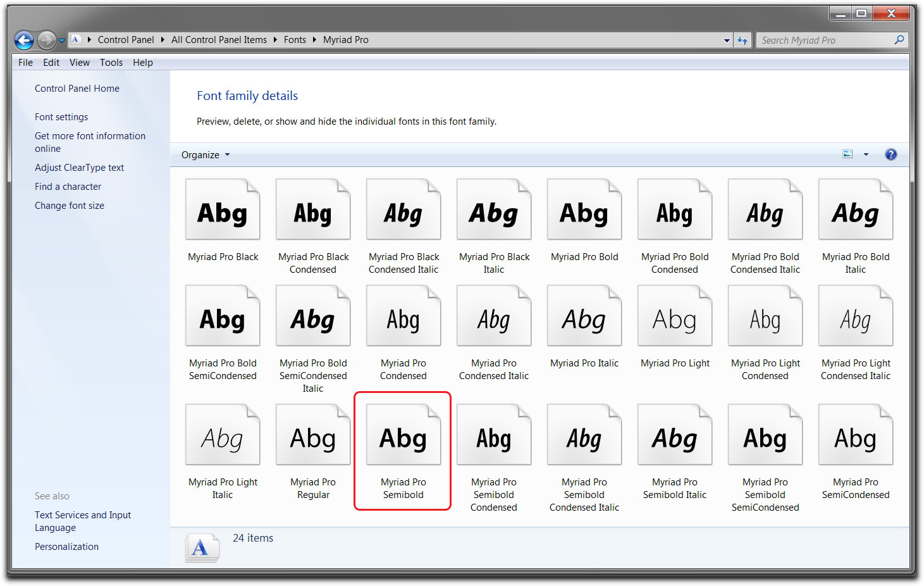Viewport: 924px width, 586px height.
Task: Select Myriad Pro Bold Condensed font icon
Action: click(x=675, y=210)
